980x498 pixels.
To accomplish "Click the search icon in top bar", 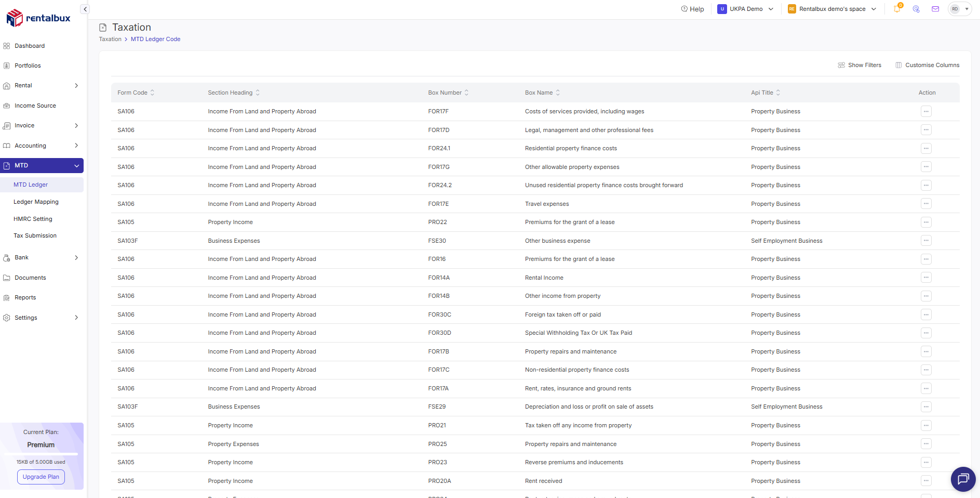I will (x=916, y=9).
